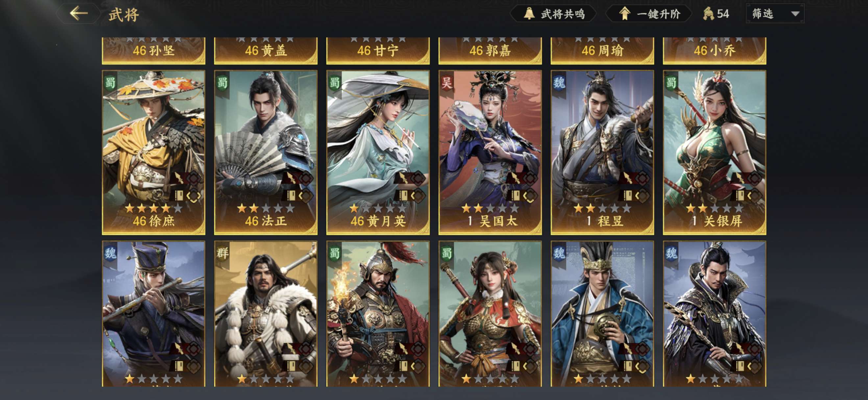Viewport: 868px width, 400px height.
Task: Select the 徐庶 general card
Action: coord(154,152)
